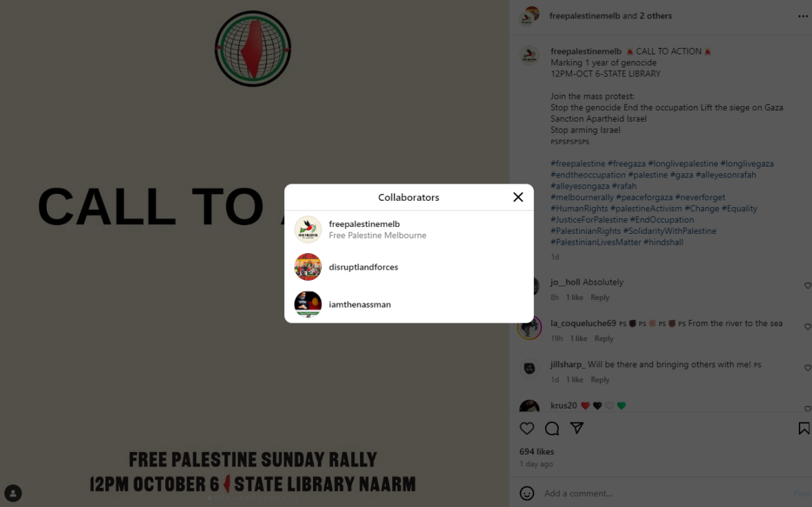Select freepalestinemelb in collaborators list
The image size is (812, 507).
(x=409, y=229)
